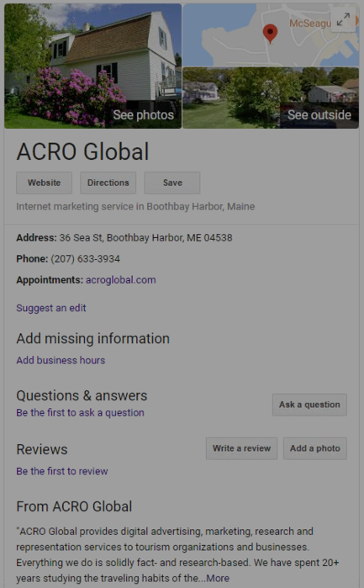Click the red map location pin
Screen dimensions: 364x588
pyautogui.click(x=270, y=34)
